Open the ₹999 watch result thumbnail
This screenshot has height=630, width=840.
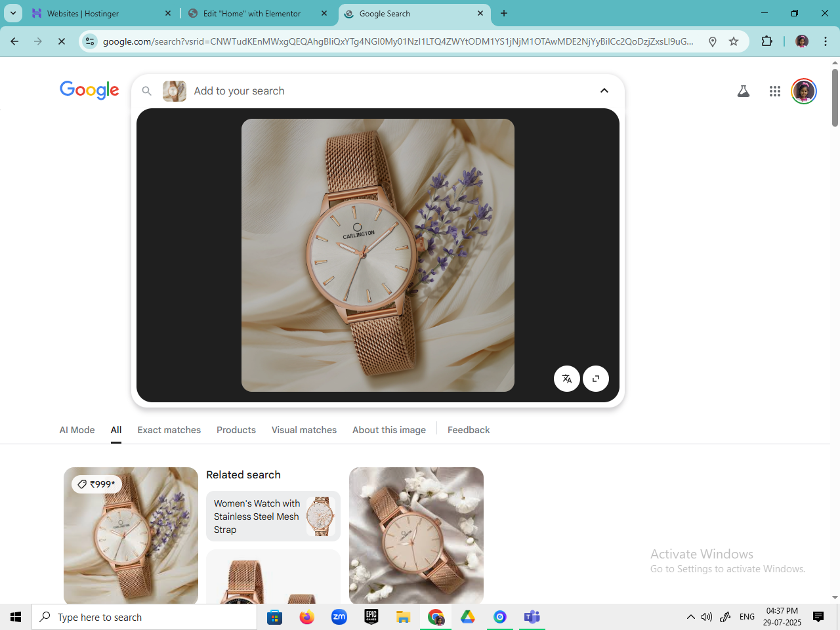click(131, 535)
